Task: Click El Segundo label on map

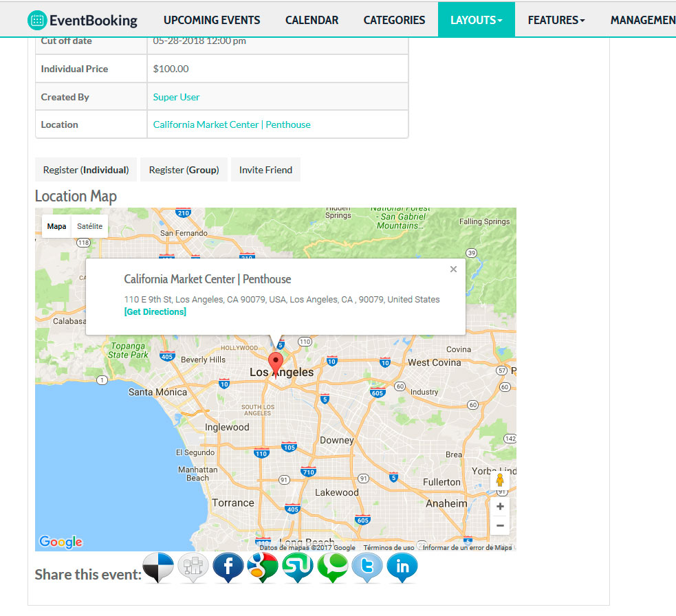Action: (195, 452)
